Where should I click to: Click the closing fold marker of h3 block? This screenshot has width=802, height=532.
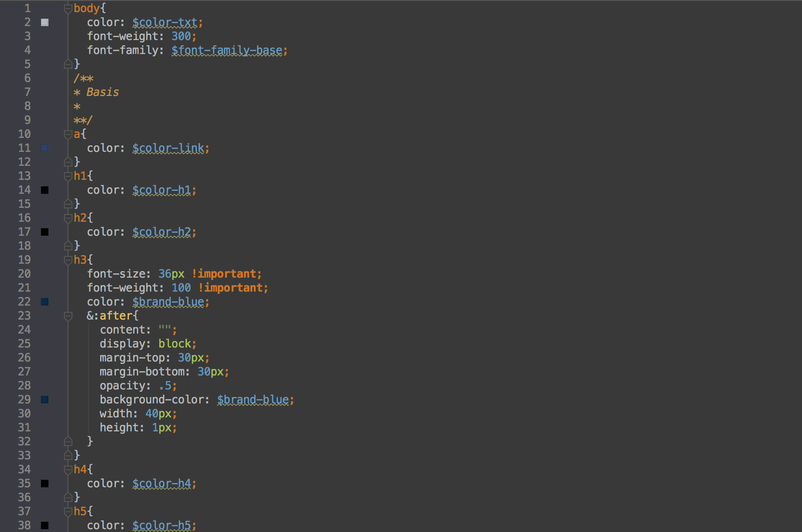tap(68, 455)
